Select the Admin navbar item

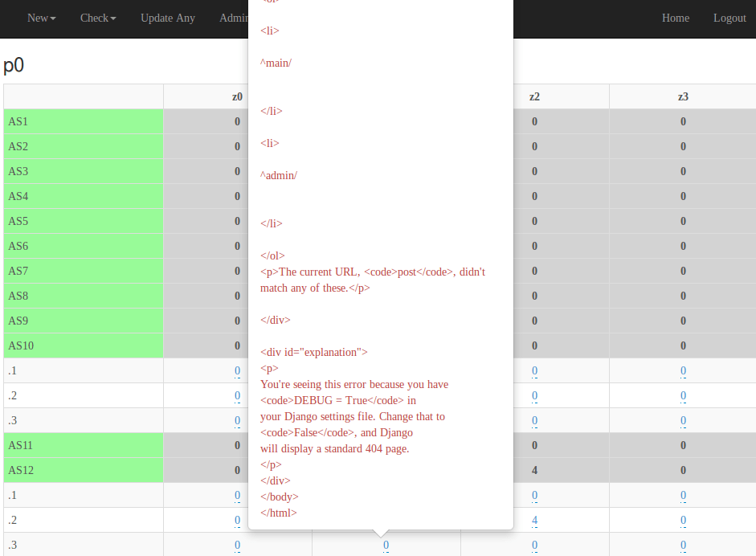[234, 18]
